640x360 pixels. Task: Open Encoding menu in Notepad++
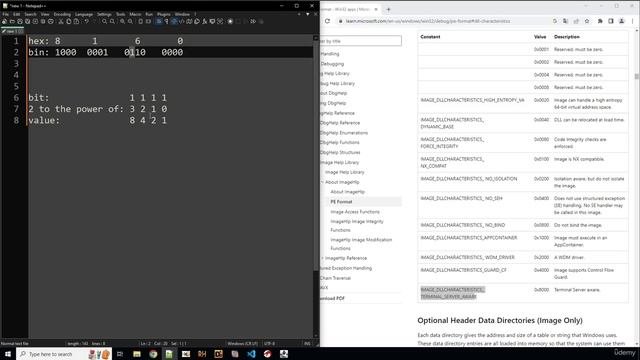pyautogui.click(x=62, y=14)
